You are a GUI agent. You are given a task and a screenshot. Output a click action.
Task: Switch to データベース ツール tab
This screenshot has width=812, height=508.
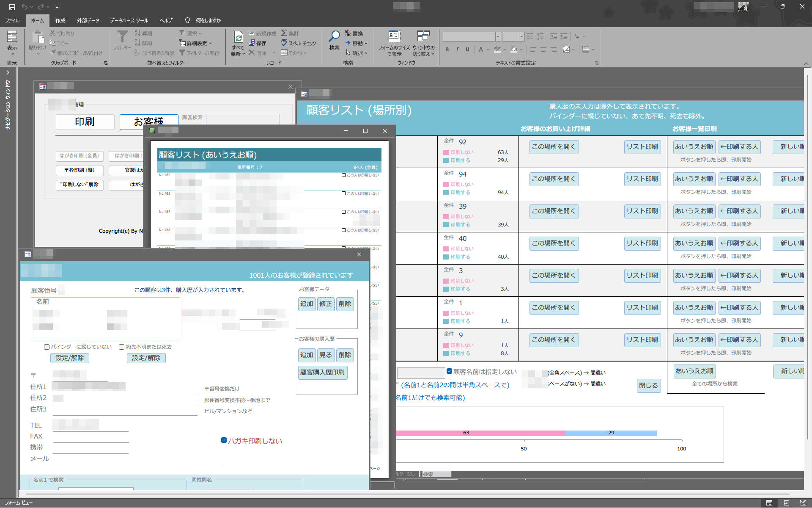(129, 20)
